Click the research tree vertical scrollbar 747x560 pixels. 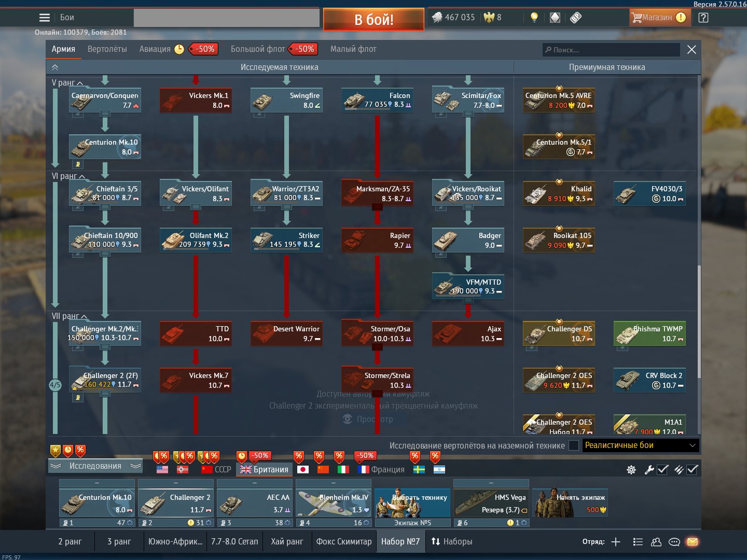[x=699, y=321]
